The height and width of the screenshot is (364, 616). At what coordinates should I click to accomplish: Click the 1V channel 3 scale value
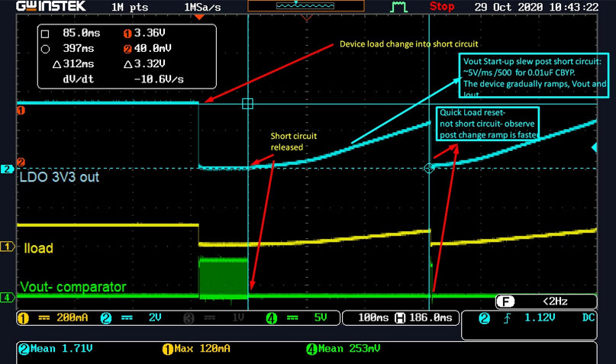[237, 317]
